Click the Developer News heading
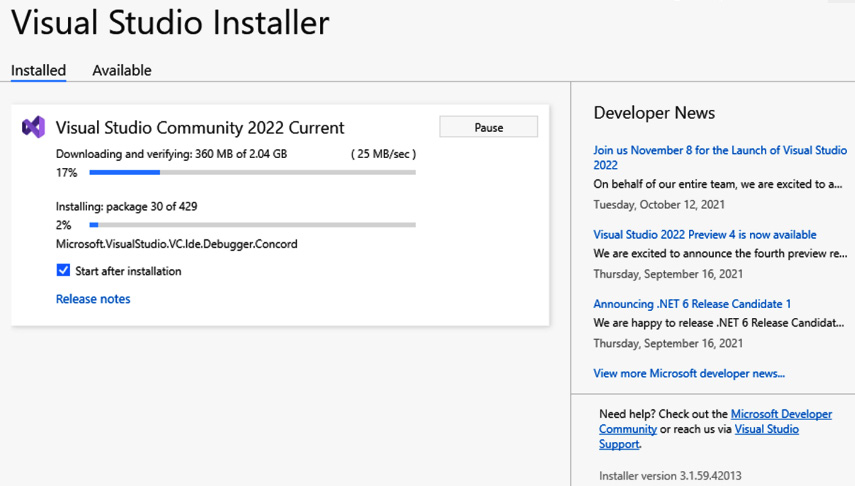 tap(654, 112)
